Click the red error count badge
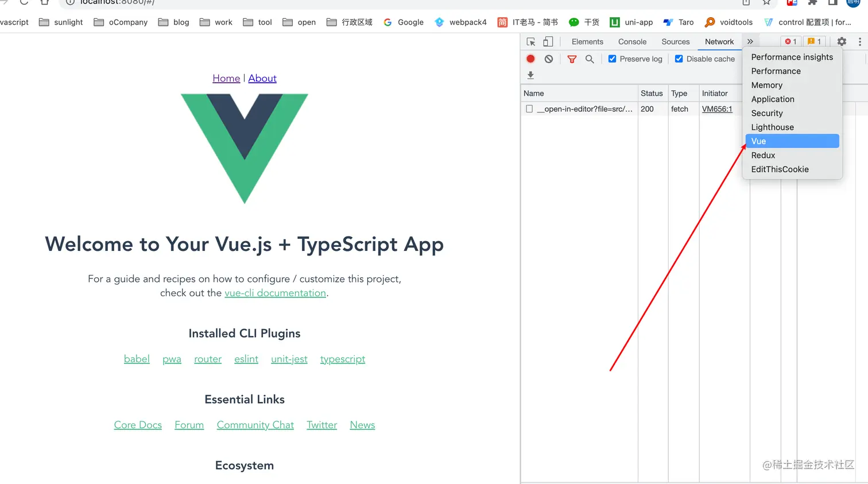Viewport: 868px width, 484px height. 791,41
